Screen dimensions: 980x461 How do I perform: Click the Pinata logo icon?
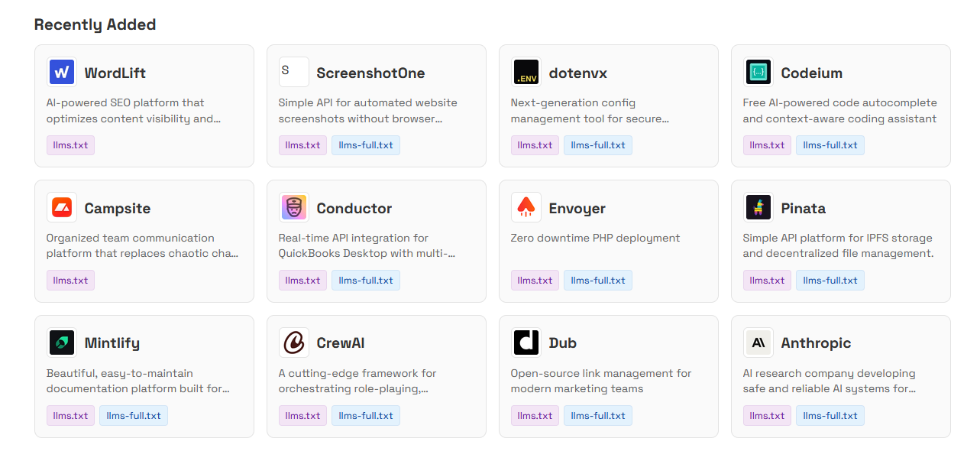[x=758, y=208]
